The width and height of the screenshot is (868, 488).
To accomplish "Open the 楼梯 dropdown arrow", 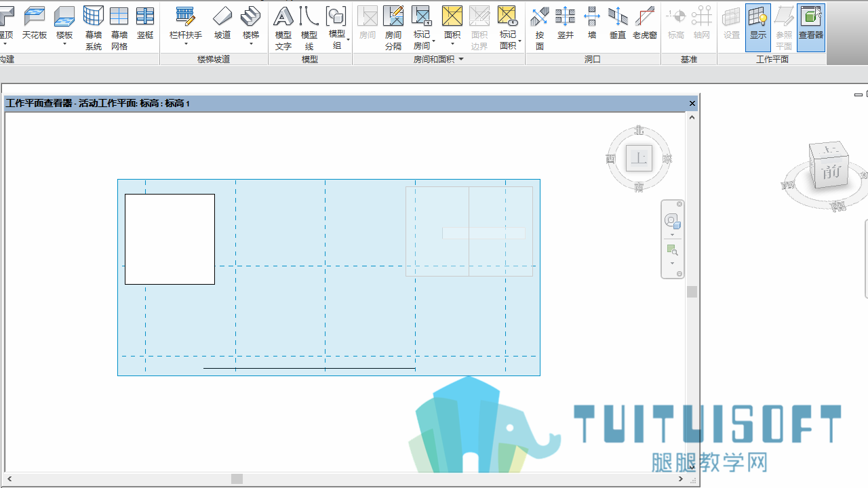I will 251,44.
